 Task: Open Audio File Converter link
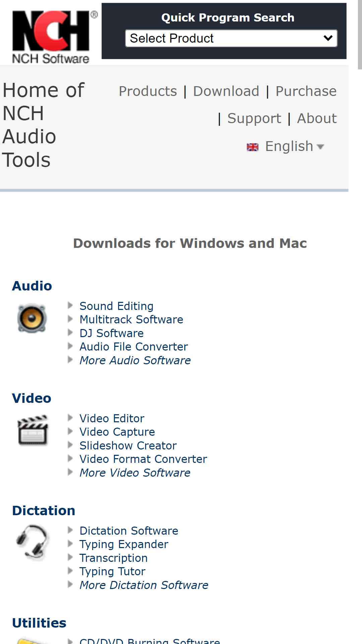click(x=134, y=346)
